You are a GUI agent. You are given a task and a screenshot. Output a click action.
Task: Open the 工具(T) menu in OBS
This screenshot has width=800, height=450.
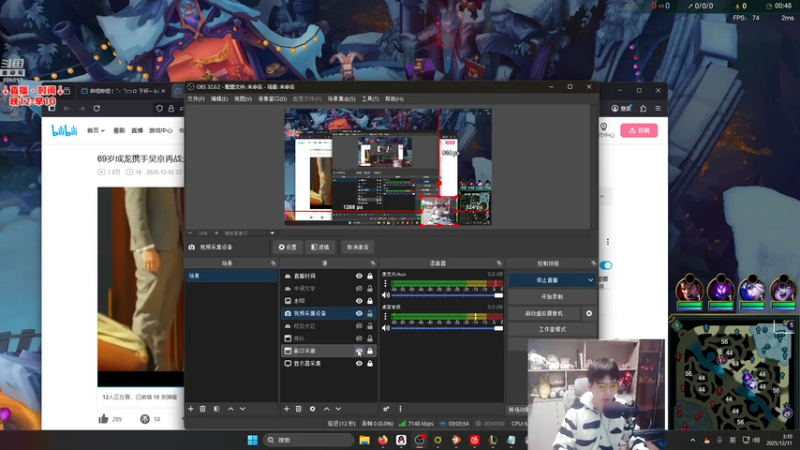pyautogui.click(x=370, y=99)
